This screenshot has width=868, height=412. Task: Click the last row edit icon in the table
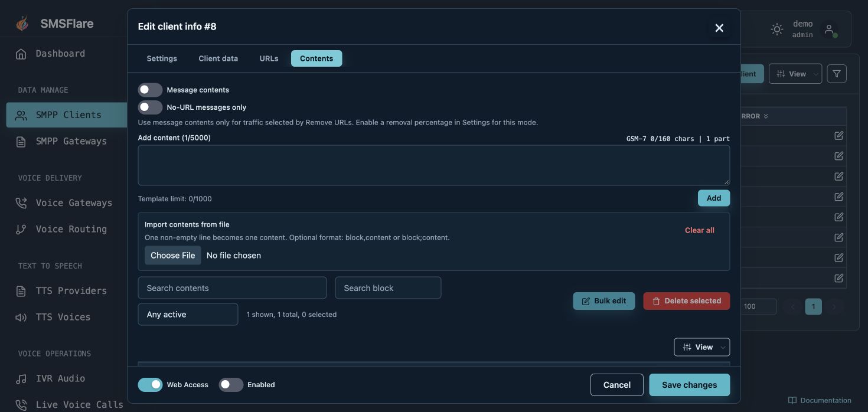(838, 278)
